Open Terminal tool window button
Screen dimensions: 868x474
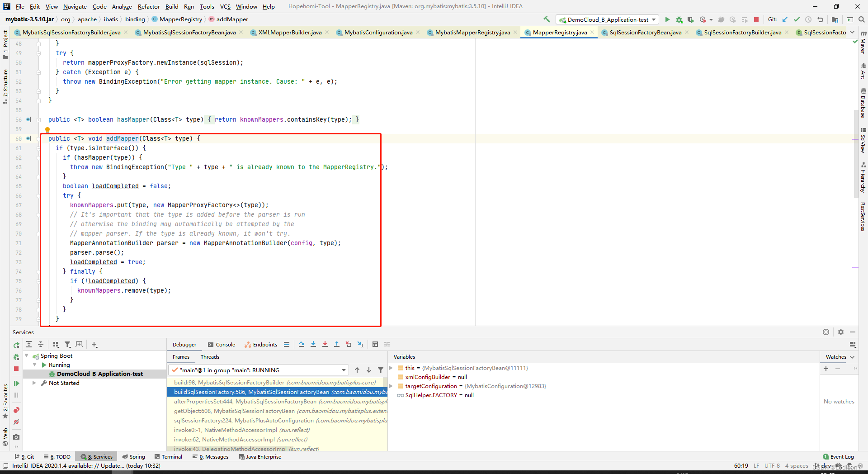point(168,457)
